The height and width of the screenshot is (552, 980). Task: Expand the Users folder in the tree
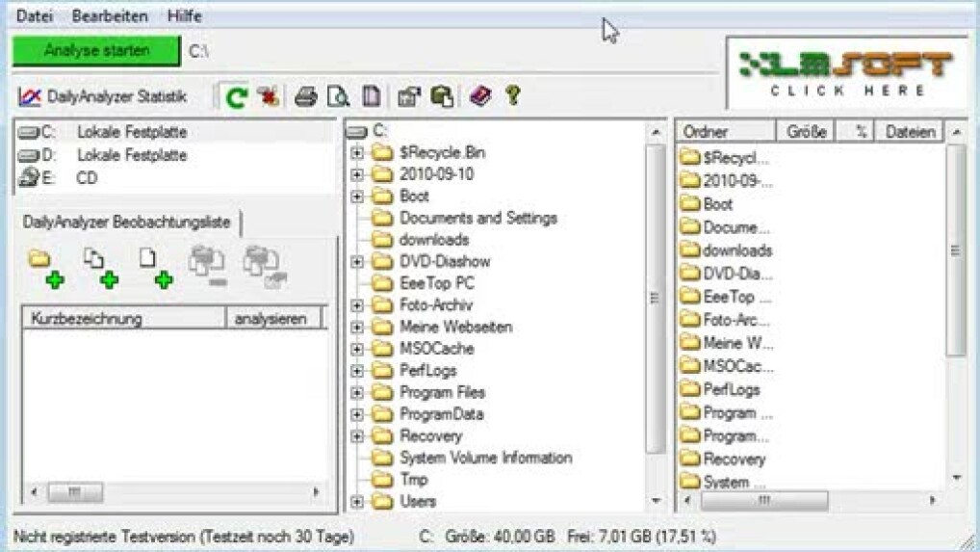click(x=357, y=502)
